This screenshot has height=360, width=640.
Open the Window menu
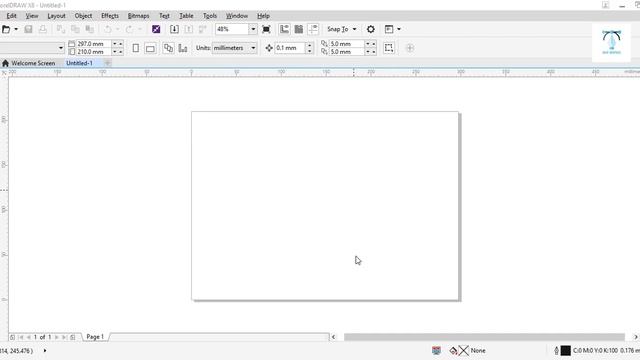click(x=237, y=16)
